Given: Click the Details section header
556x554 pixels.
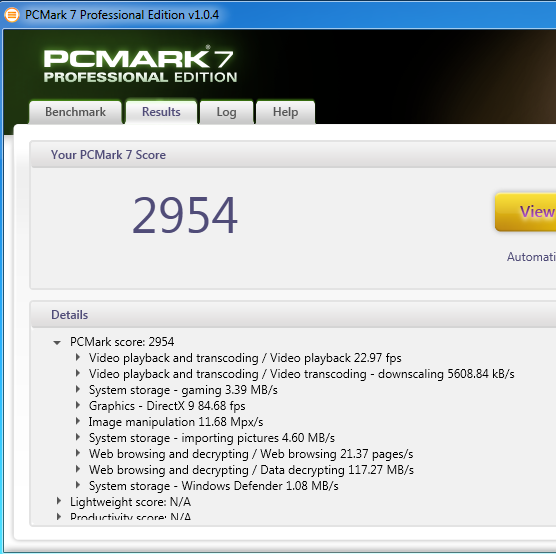Looking at the screenshot, I should pyautogui.click(x=70, y=315).
